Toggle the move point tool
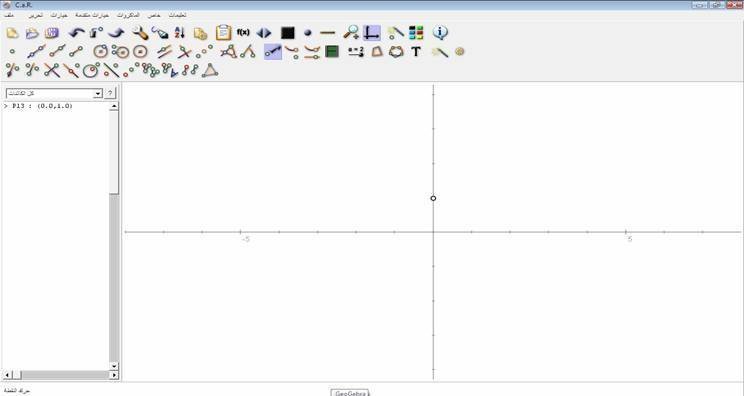This screenshot has width=744, height=396. pos(273,52)
